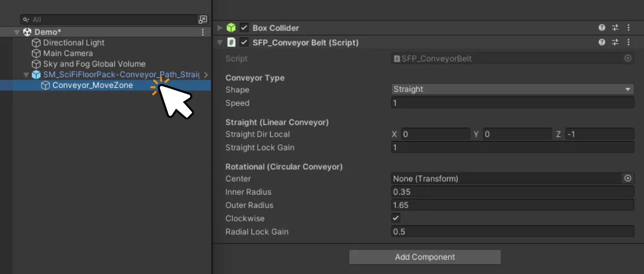Open SFP_Conveyor Belt three-dot menu
Image resolution: width=644 pixels, height=274 pixels.
click(629, 42)
